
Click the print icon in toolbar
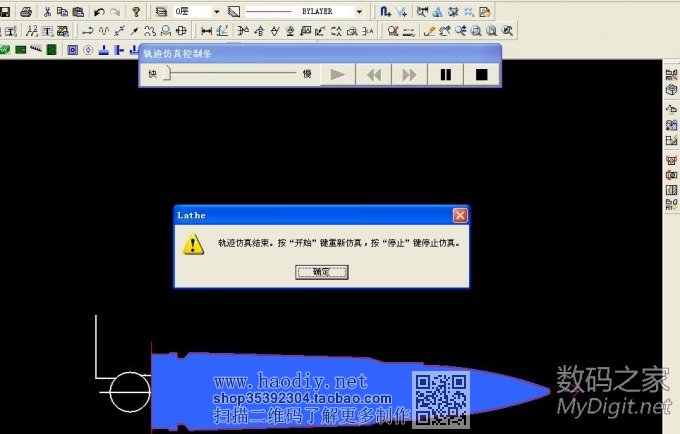tap(25, 12)
